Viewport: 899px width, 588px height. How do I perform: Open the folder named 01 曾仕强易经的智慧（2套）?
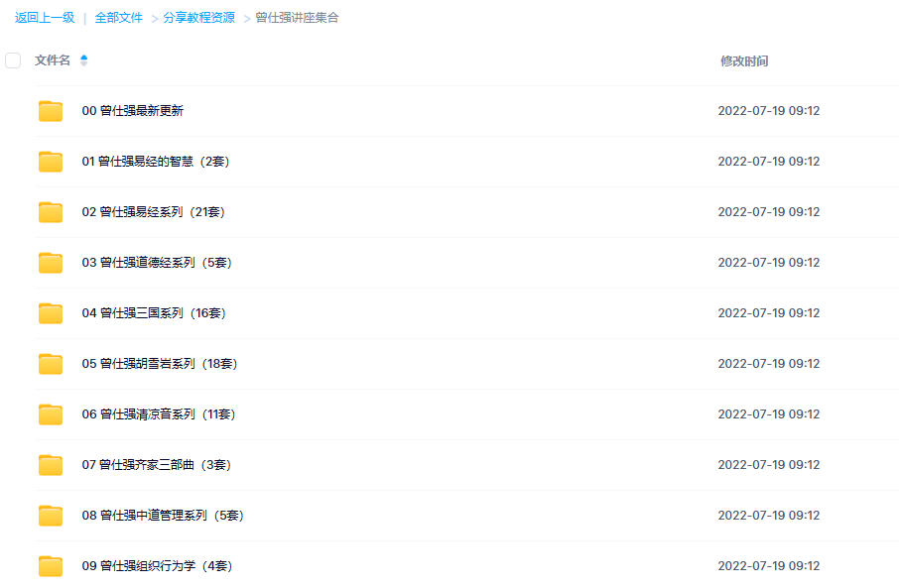point(155,161)
